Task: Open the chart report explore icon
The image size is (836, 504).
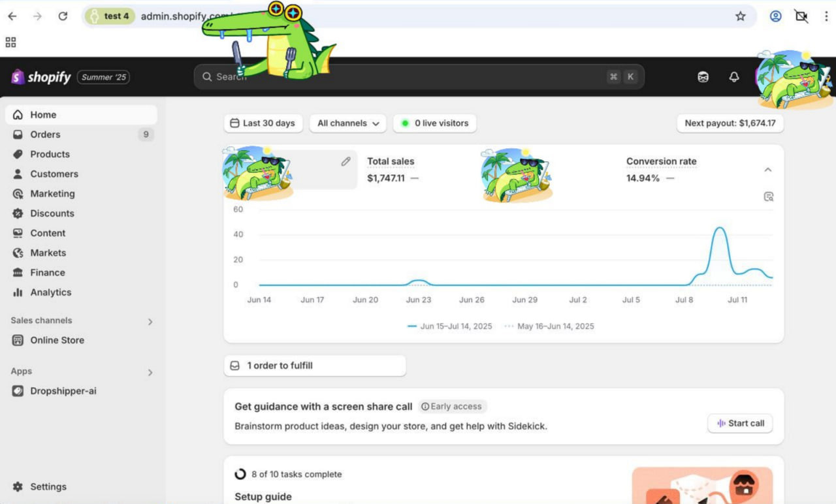Action: tap(769, 197)
